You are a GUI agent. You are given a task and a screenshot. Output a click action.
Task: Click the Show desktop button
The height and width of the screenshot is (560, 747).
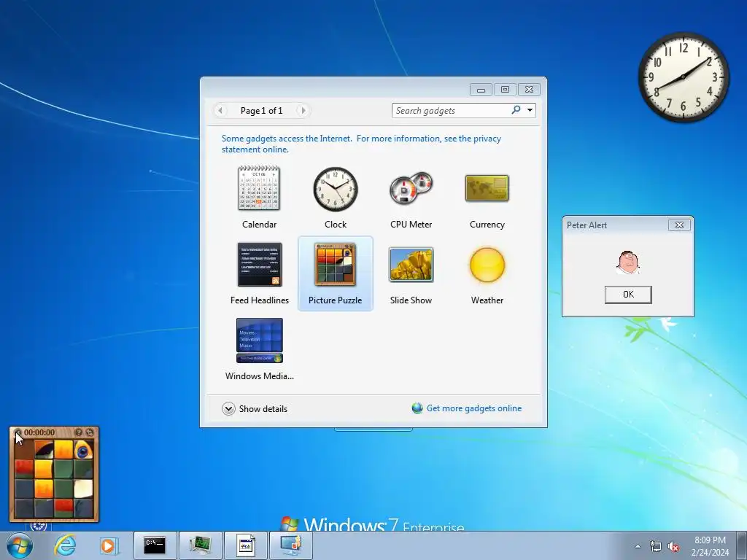coord(742,545)
